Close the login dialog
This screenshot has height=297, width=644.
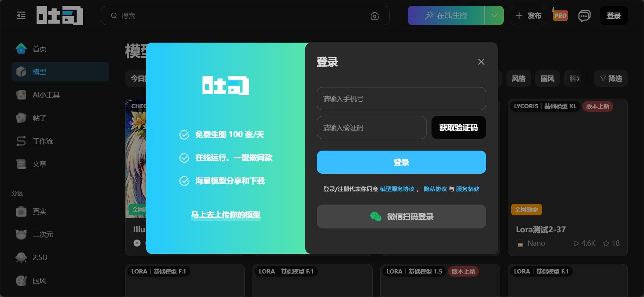point(481,62)
